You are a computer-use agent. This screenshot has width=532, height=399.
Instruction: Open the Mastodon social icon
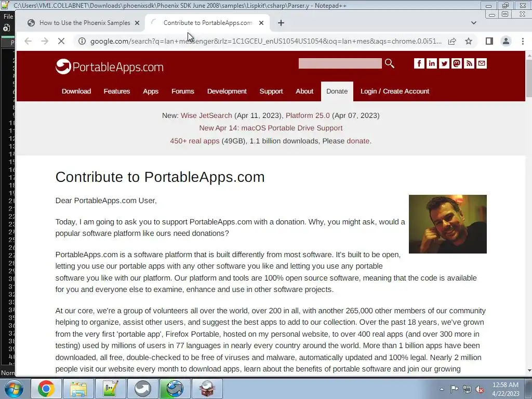pyautogui.click(x=457, y=63)
